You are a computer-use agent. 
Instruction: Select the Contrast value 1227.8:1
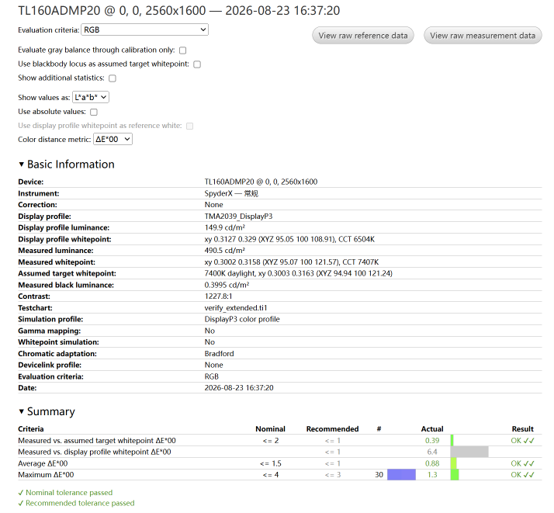(218, 296)
